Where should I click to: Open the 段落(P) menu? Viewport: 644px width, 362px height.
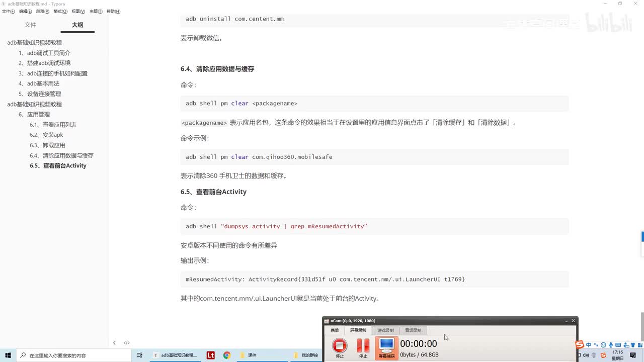tap(43, 11)
